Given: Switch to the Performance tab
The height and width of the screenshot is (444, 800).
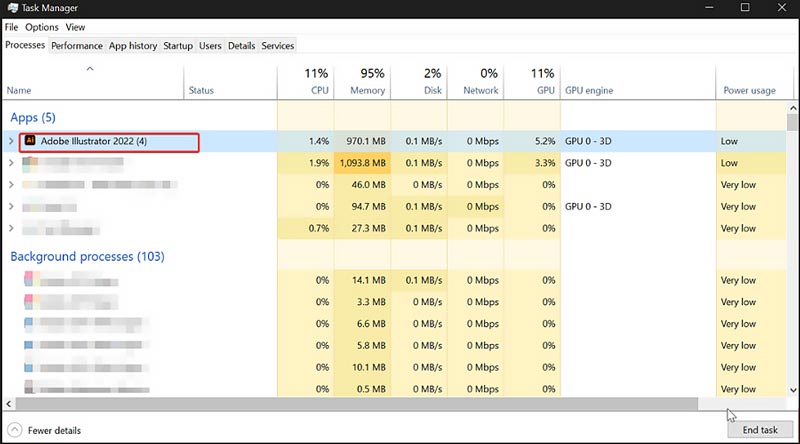Looking at the screenshot, I should pyautogui.click(x=77, y=46).
